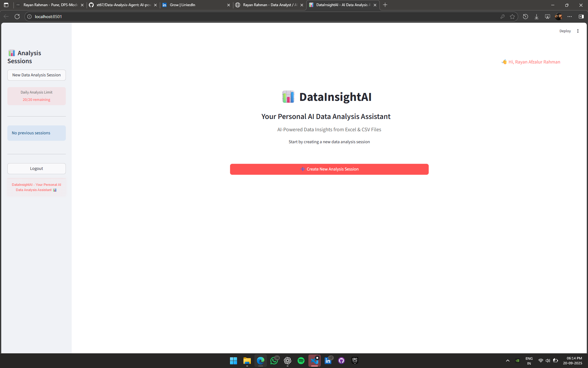Image resolution: width=588 pixels, height=368 pixels.
Task: Open the tab actions menu icon
Action: (6, 5)
